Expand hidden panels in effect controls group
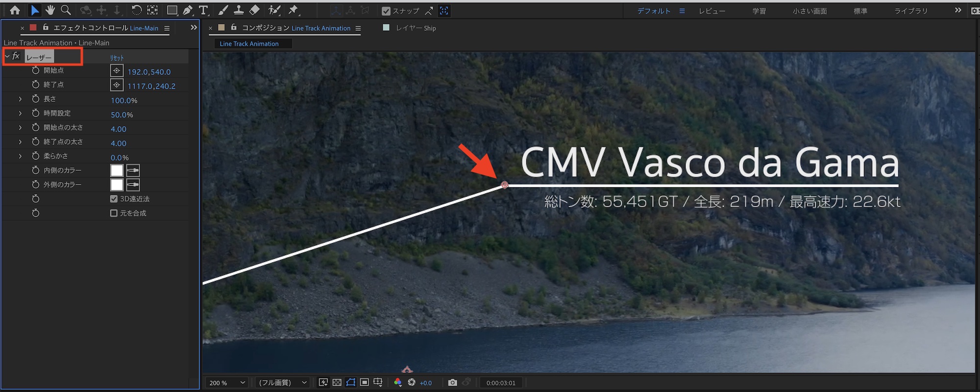The image size is (980, 392). pyautogui.click(x=194, y=28)
